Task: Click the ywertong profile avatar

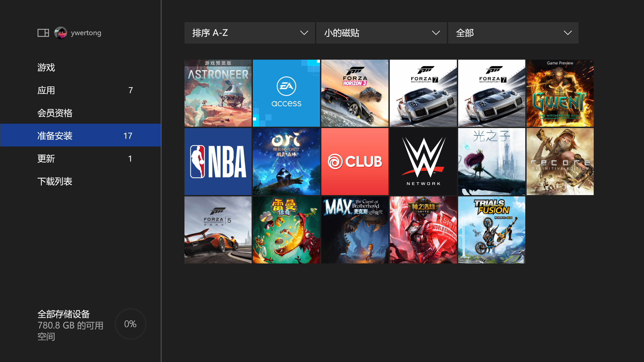Action: tap(61, 33)
